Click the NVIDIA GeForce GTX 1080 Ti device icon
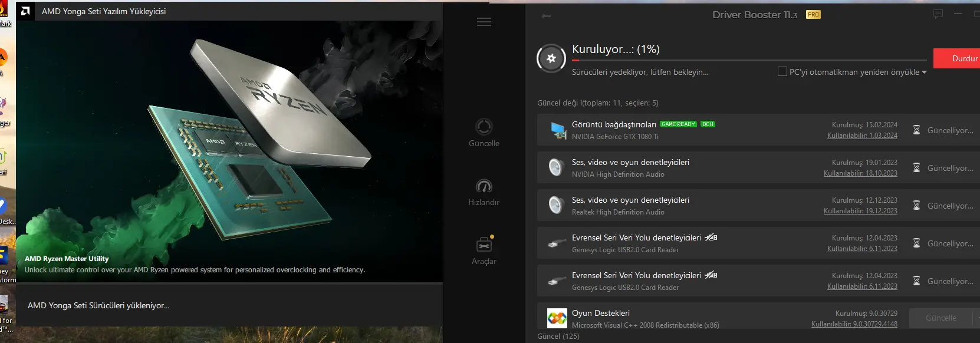This screenshot has height=343, width=980. [x=557, y=130]
